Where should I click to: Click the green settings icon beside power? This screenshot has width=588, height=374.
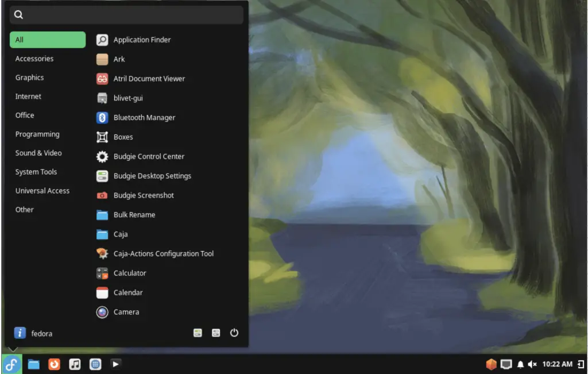[x=198, y=333]
